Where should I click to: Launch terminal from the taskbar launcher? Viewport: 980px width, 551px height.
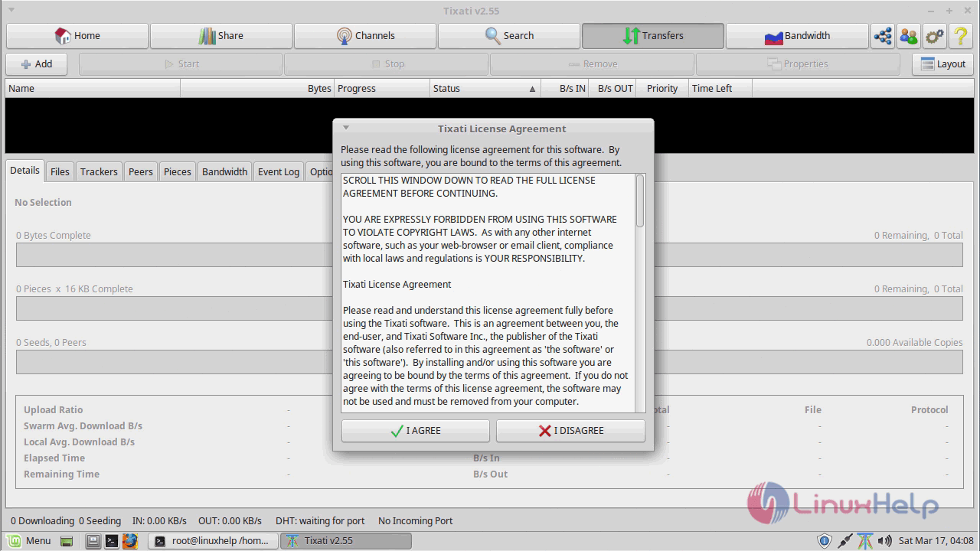pos(111,541)
